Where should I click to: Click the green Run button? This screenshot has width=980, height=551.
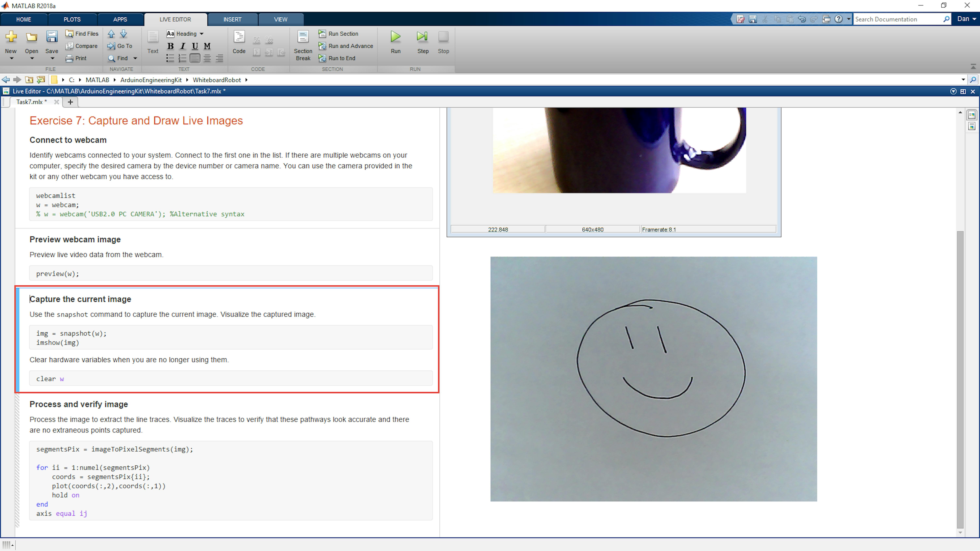(x=395, y=42)
